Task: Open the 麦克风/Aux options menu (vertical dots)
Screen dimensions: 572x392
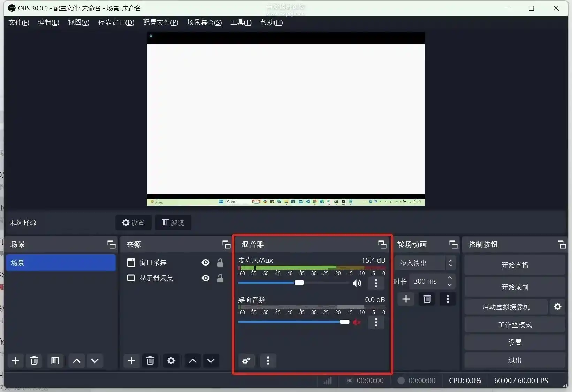Action: pos(376,283)
